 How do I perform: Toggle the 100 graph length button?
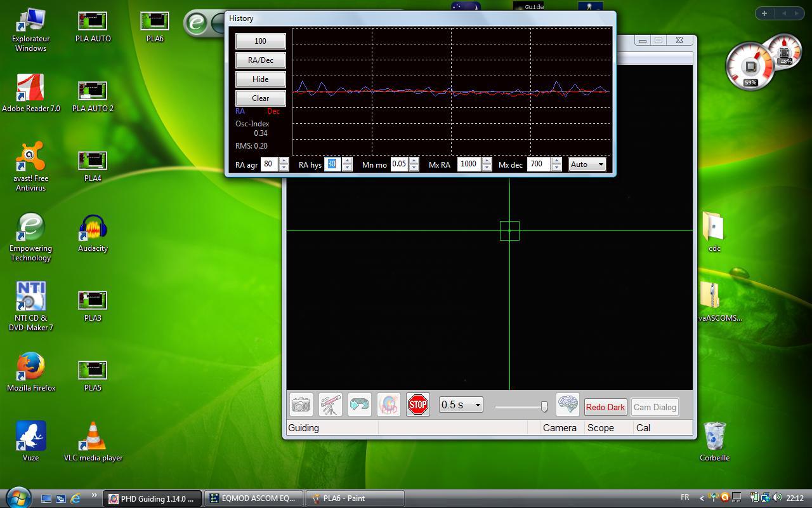click(260, 41)
